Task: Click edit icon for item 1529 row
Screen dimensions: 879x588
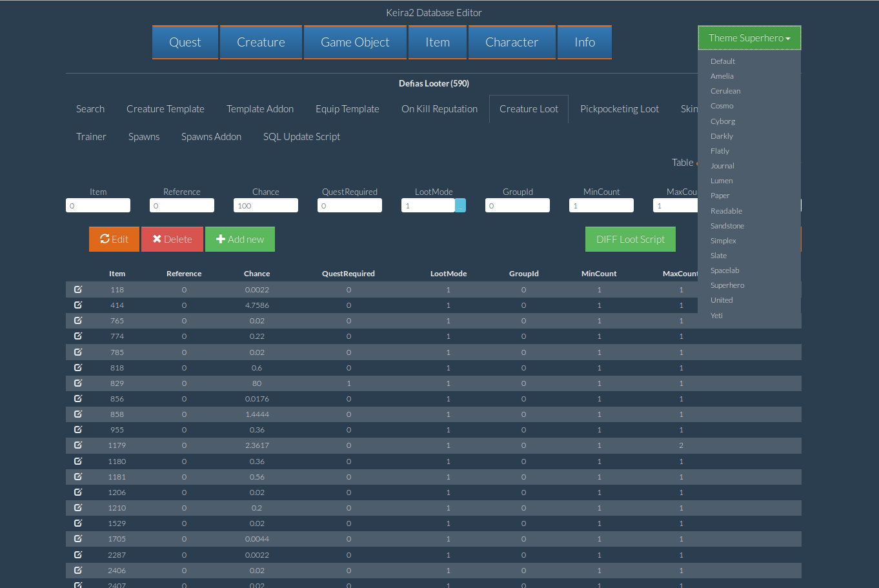Action: (78, 523)
